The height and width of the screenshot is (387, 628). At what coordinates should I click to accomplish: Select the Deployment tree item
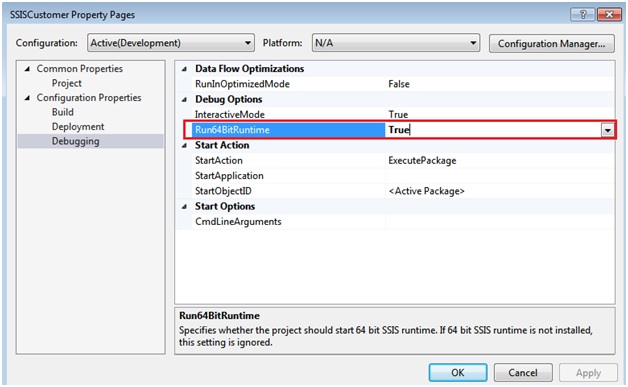point(78,127)
